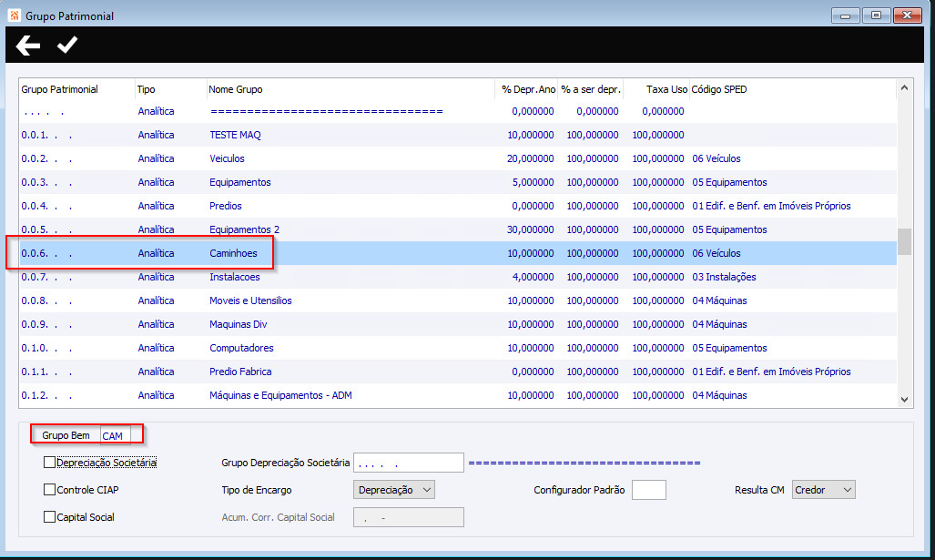Click the Grupo Depreciação Societária field
This screenshot has width=935, height=560.
click(x=409, y=463)
